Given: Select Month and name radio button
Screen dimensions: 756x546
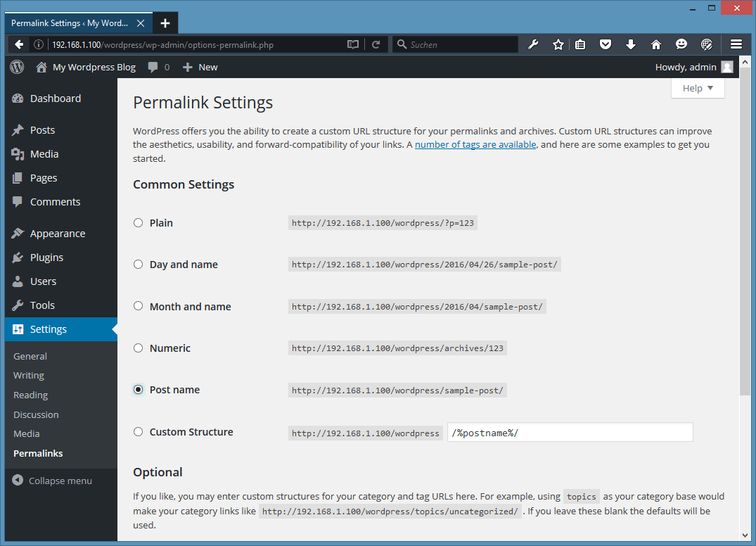Looking at the screenshot, I should pos(139,306).
